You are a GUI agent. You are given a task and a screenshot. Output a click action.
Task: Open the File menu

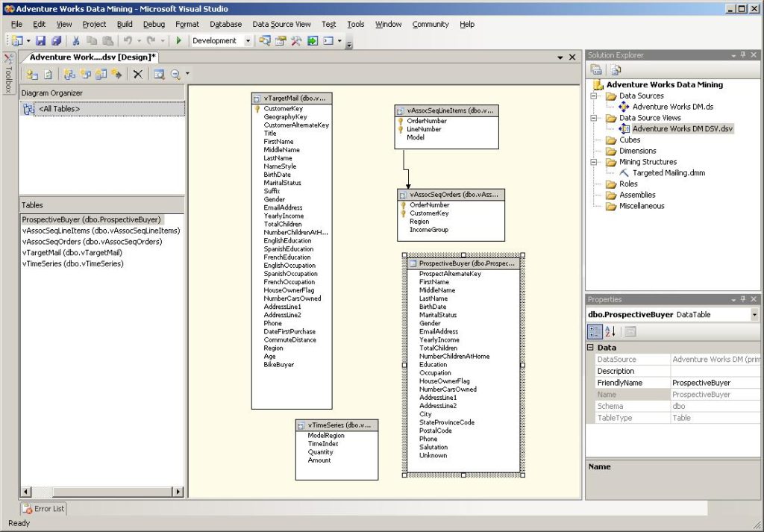tap(16, 25)
